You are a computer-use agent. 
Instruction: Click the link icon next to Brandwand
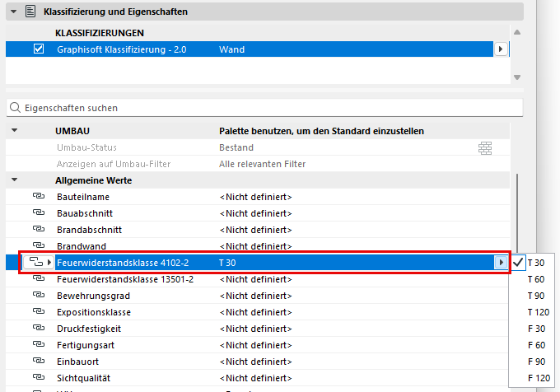(x=39, y=245)
